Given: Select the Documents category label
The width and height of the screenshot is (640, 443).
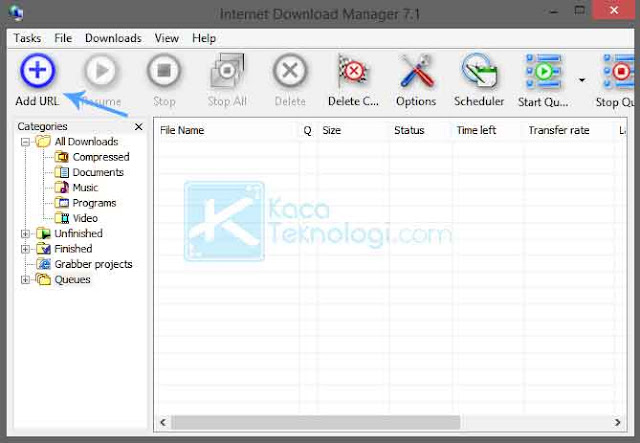Looking at the screenshot, I should click(98, 172).
